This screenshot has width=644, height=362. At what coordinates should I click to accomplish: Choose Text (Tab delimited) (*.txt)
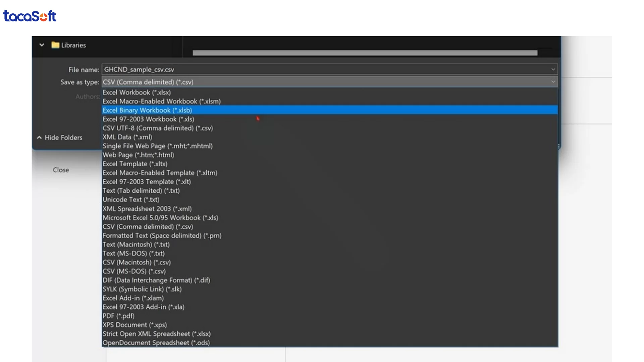point(330,191)
